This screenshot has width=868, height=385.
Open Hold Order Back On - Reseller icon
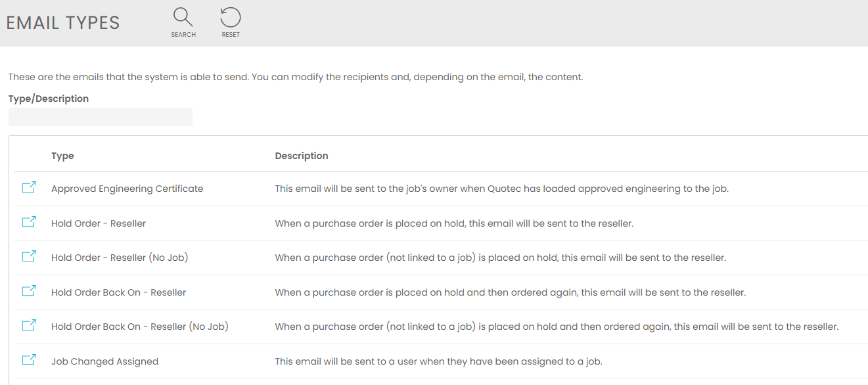point(29,292)
